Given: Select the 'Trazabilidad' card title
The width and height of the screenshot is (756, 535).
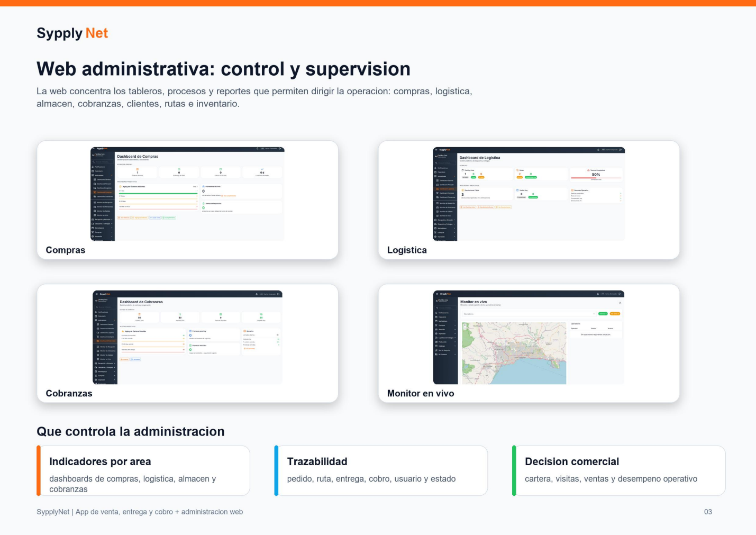Looking at the screenshot, I should coord(317,462).
